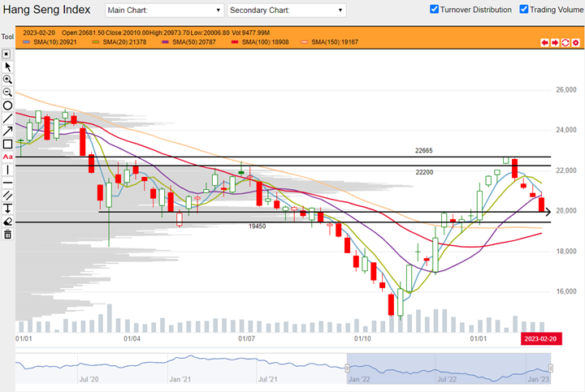Choose the straight line drawing tool

click(7, 118)
